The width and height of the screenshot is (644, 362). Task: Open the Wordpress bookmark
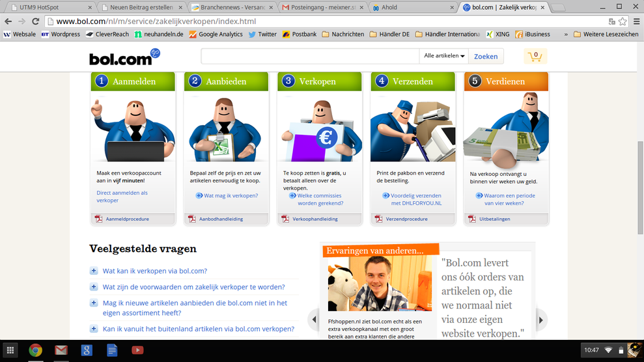[x=61, y=35]
